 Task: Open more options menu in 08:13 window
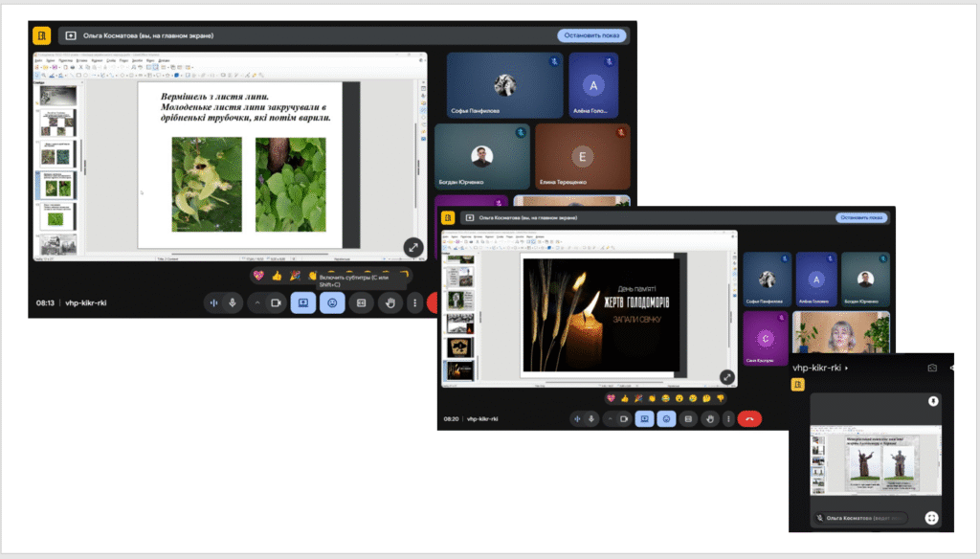[414, 302]
